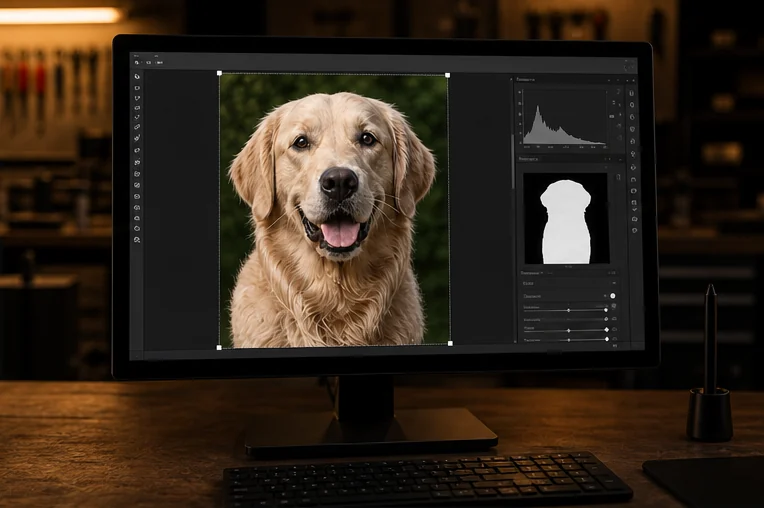
Task: Click the third button in the top options bar
Action: pos(159,62)
